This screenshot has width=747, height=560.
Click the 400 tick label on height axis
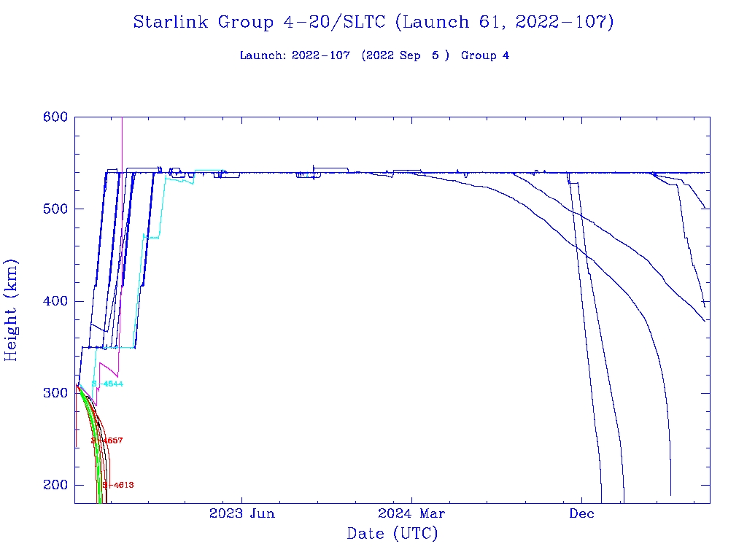tap(55, 301)
